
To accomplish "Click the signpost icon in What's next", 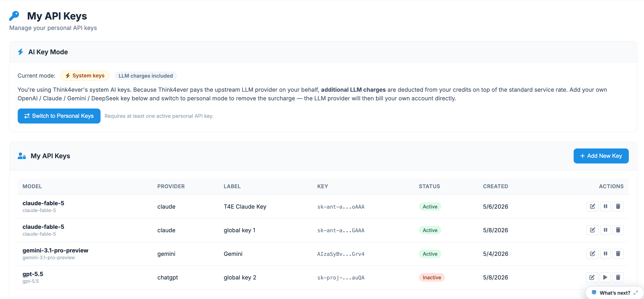I will pyautogui.click(x=594, y=293).
